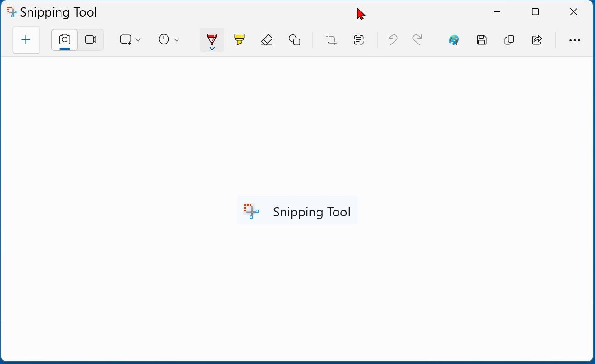
Task: Open the Shapes tool
Action: [x=295, y=40]
